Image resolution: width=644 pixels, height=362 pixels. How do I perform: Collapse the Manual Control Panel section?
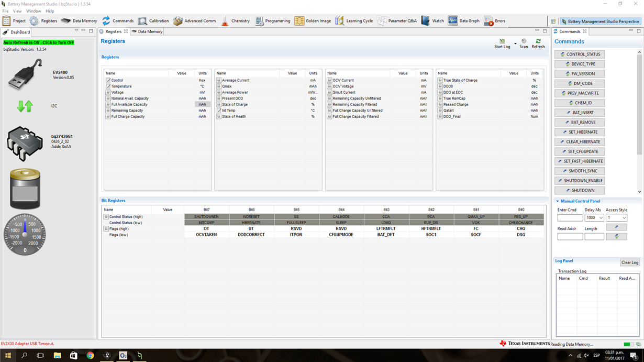pos(558,201)
